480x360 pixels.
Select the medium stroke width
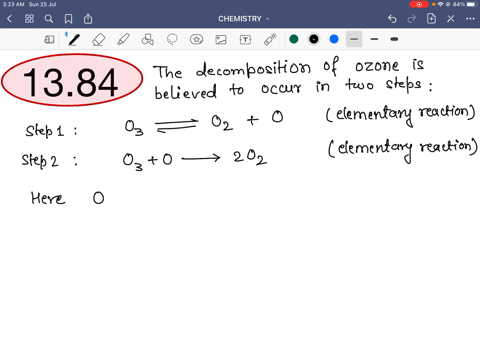click(x=374, y=39)
